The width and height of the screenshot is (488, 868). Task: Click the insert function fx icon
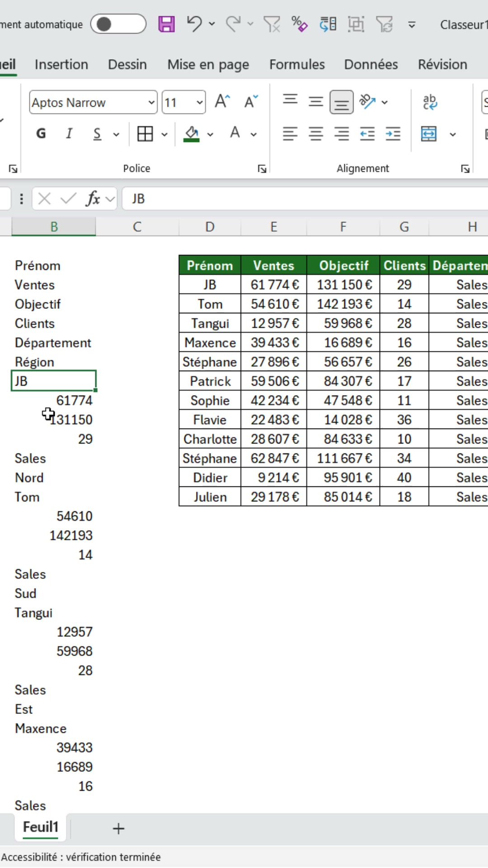(x=93, y=198)
